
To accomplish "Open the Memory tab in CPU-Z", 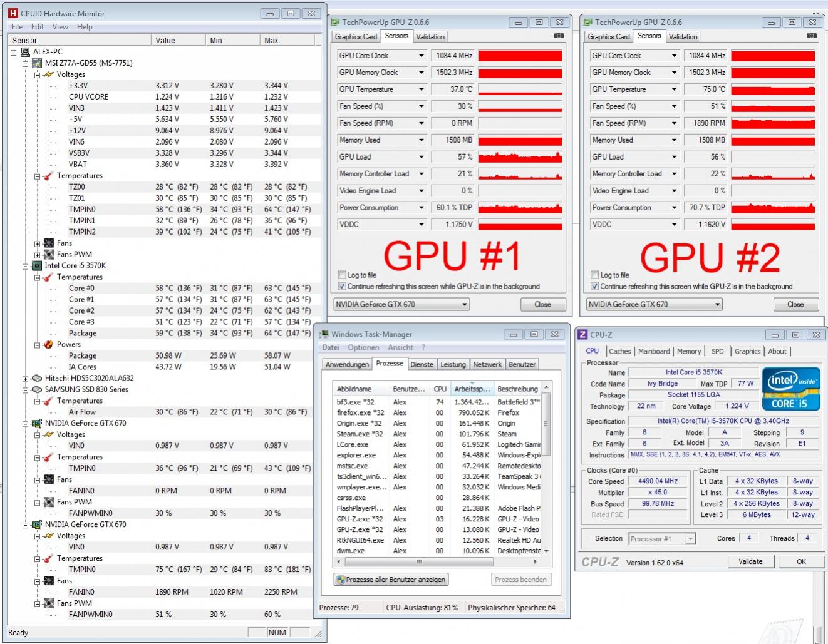I will (x=689, y=352).
